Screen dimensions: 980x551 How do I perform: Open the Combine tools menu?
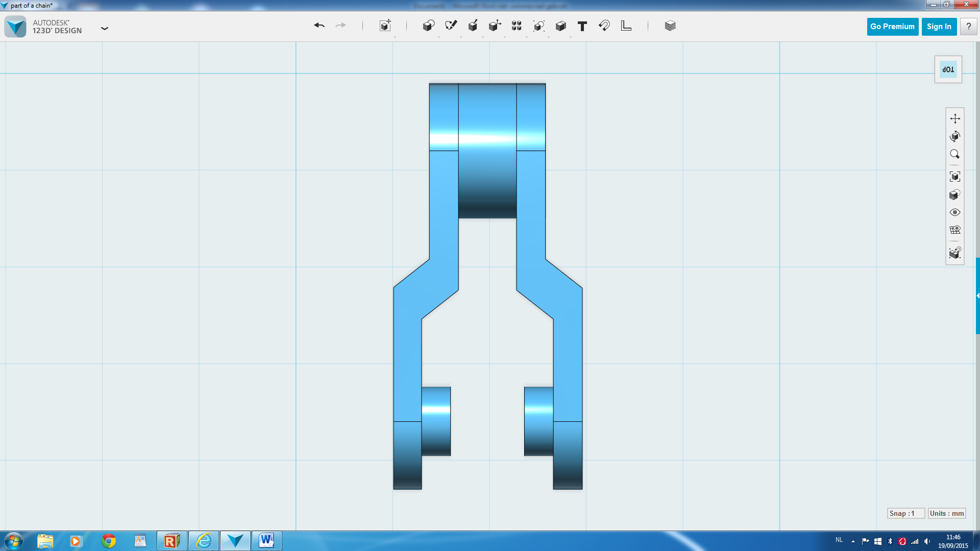tap(561, 26)
